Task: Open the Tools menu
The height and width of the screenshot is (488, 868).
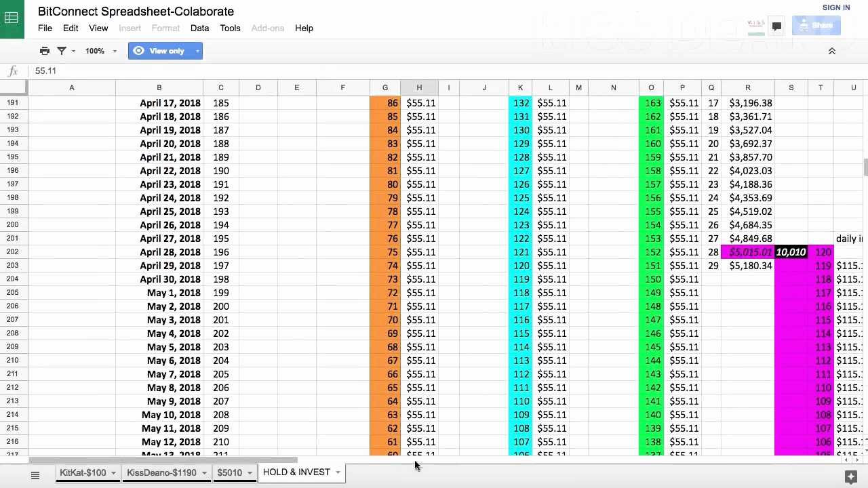Action: coord(230,28)
